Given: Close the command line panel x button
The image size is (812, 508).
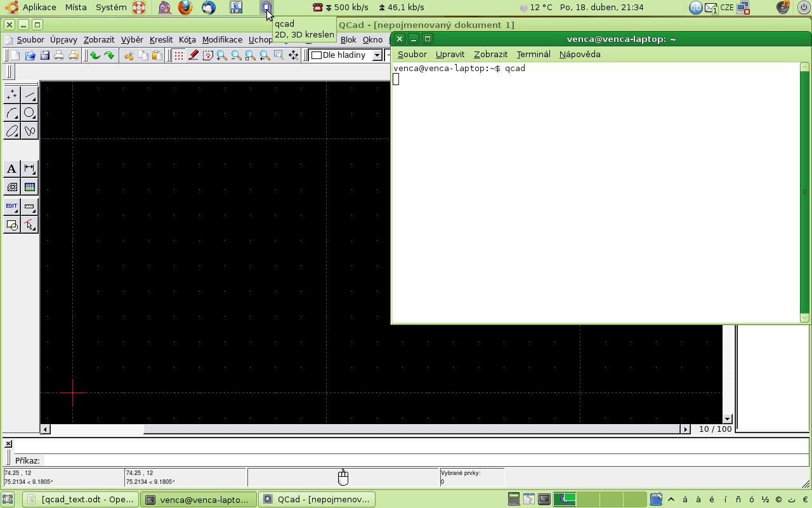Looking at the screenshot, I should click(x=8, y=443).
